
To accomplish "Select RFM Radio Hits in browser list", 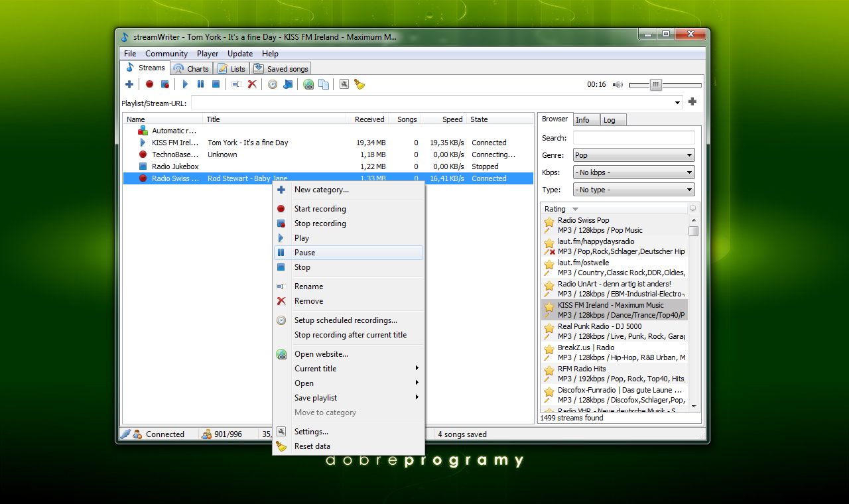I will coord(614,374).
